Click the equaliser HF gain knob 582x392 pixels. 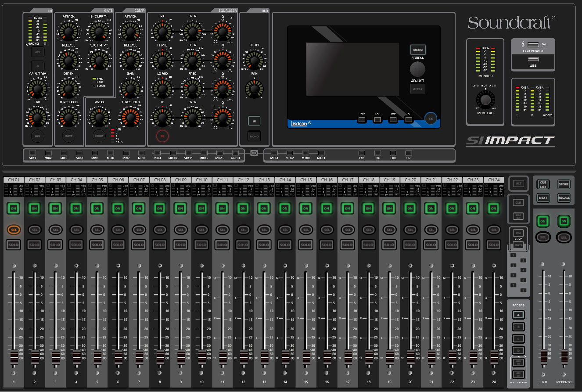pos(162,31)
